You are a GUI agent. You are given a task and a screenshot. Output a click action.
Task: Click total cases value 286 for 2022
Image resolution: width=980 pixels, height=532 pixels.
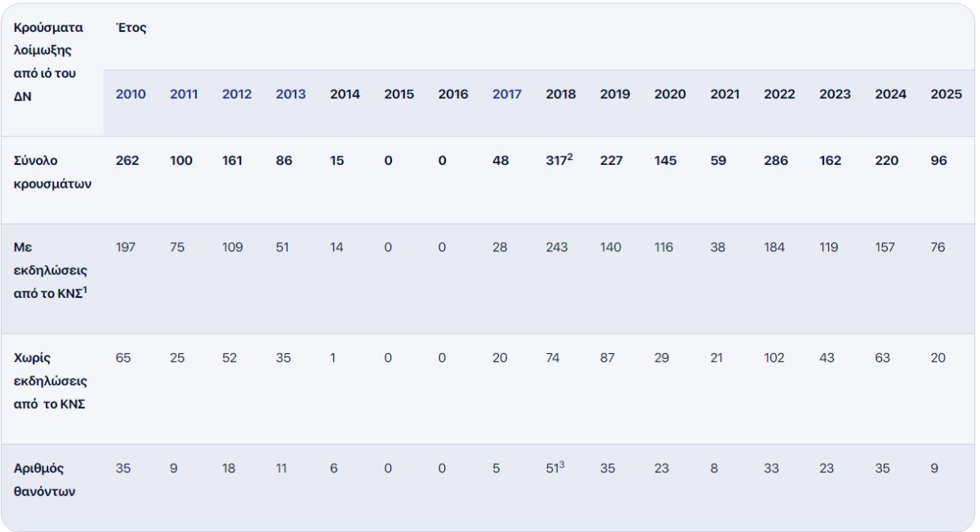pyautogui.click(x=776, y=161)
